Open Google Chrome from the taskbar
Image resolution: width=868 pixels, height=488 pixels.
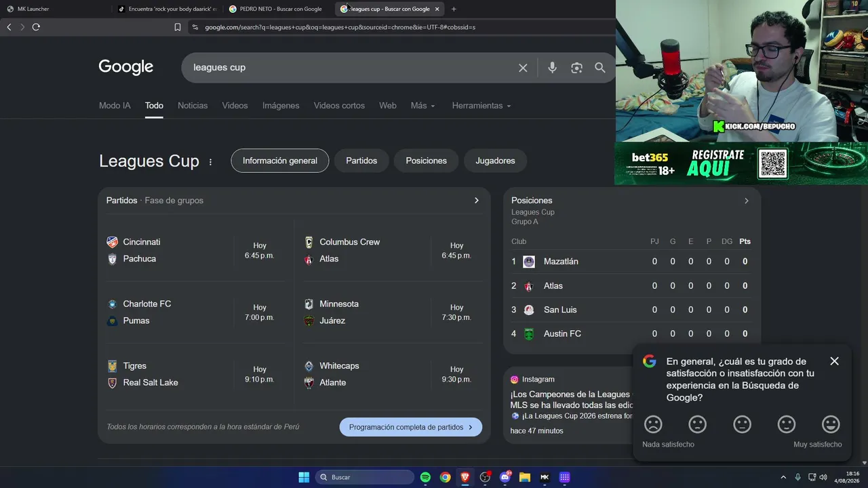tap(445, 477)
